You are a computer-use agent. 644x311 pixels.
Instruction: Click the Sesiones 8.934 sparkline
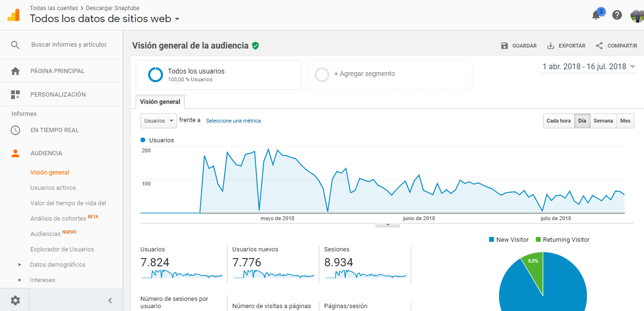[366, 274]
